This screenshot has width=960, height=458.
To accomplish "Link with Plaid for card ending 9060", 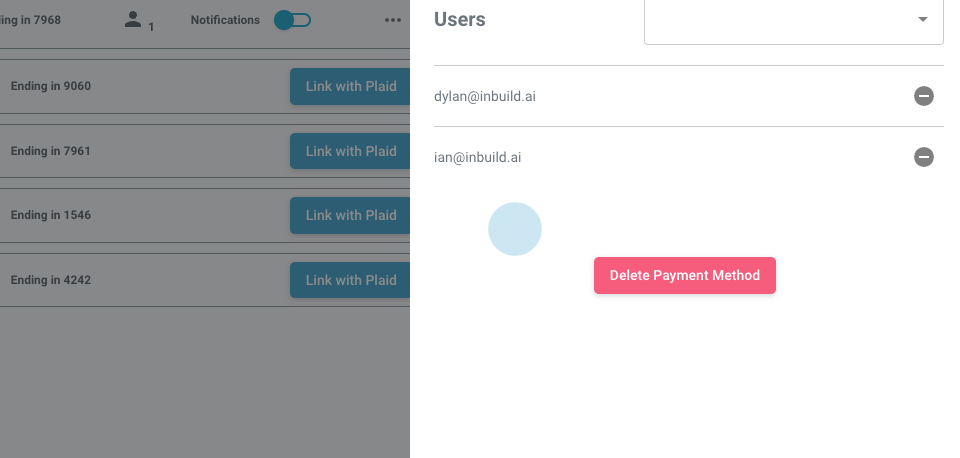I will 350,86.
